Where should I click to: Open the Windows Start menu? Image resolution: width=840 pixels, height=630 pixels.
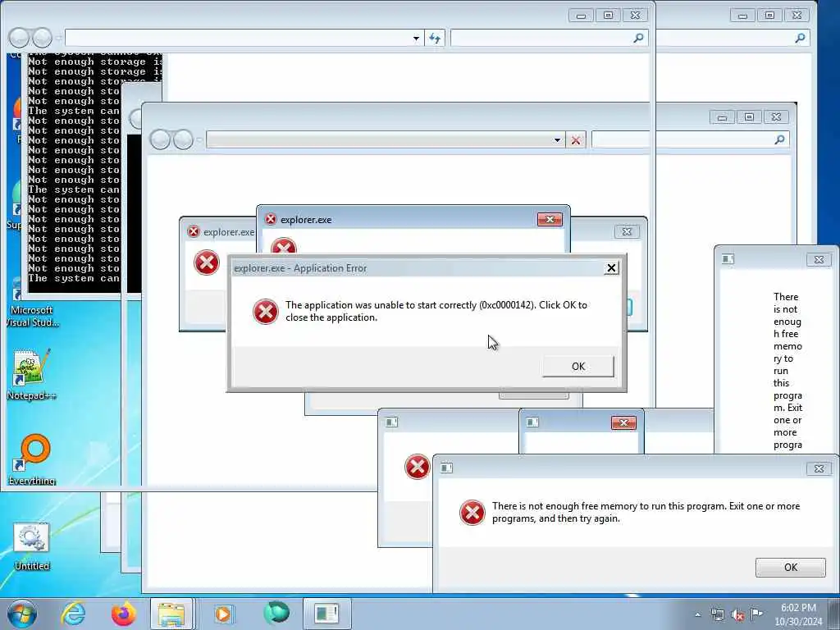click(22, 614)
